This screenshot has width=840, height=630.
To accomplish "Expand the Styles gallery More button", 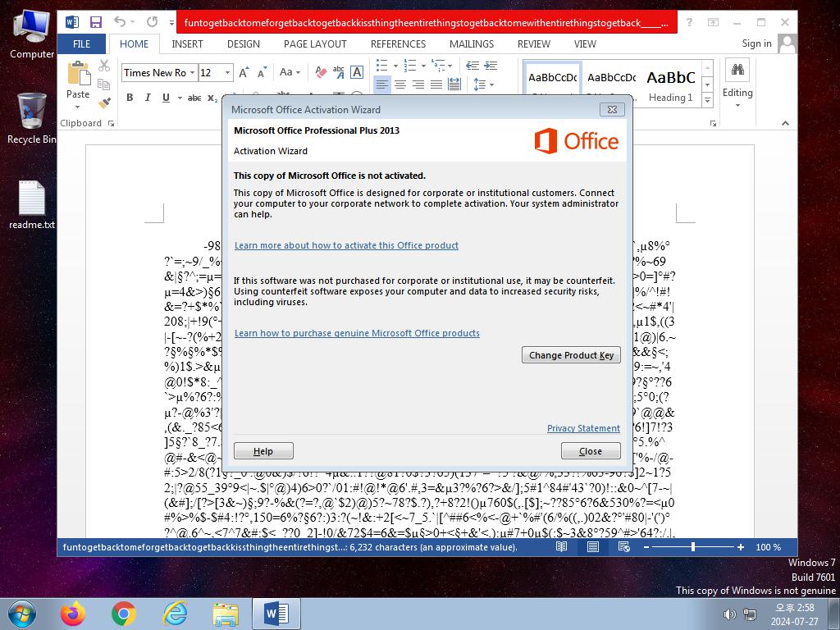I will click(708, 100).
